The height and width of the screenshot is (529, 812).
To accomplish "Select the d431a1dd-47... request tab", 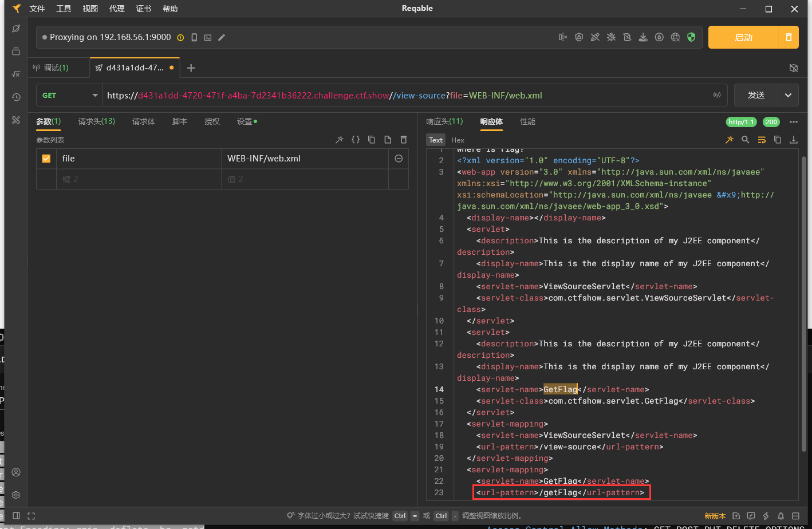I will 135,68.
